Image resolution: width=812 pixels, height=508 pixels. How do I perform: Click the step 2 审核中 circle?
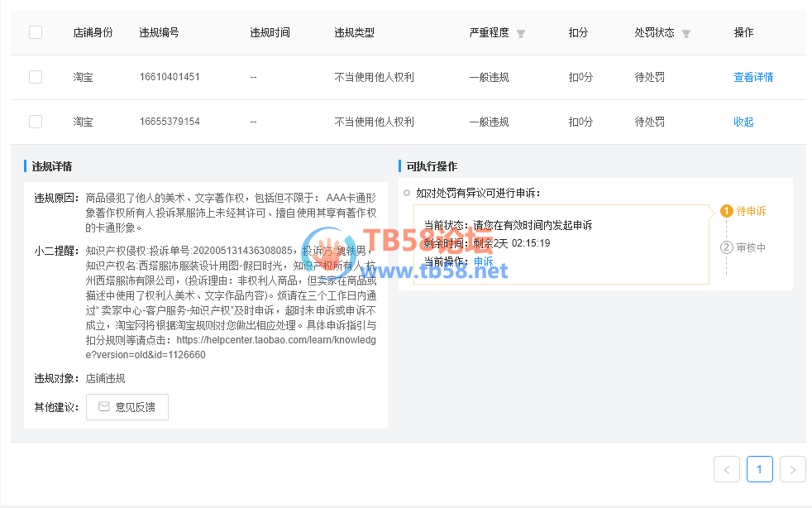(x=727, y=247)
